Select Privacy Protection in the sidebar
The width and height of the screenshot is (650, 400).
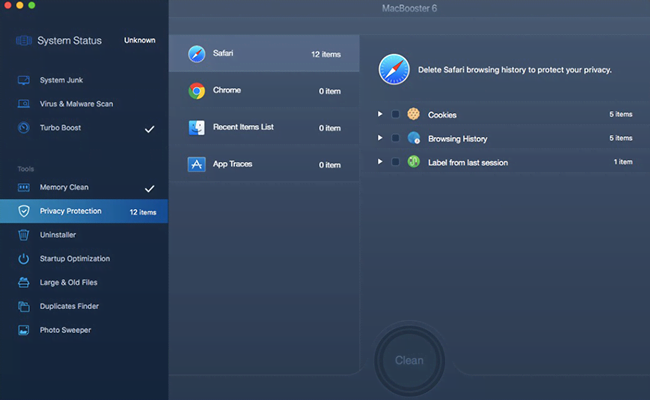84,211
